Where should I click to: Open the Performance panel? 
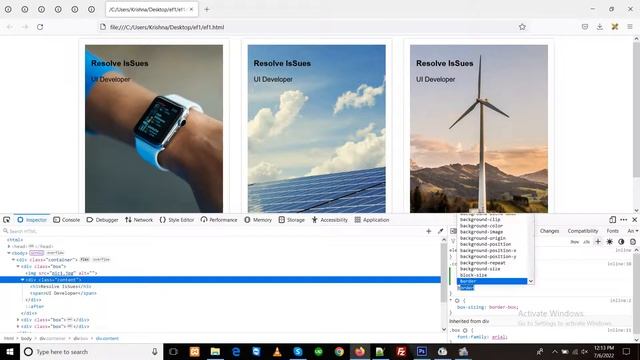(219, 220)
